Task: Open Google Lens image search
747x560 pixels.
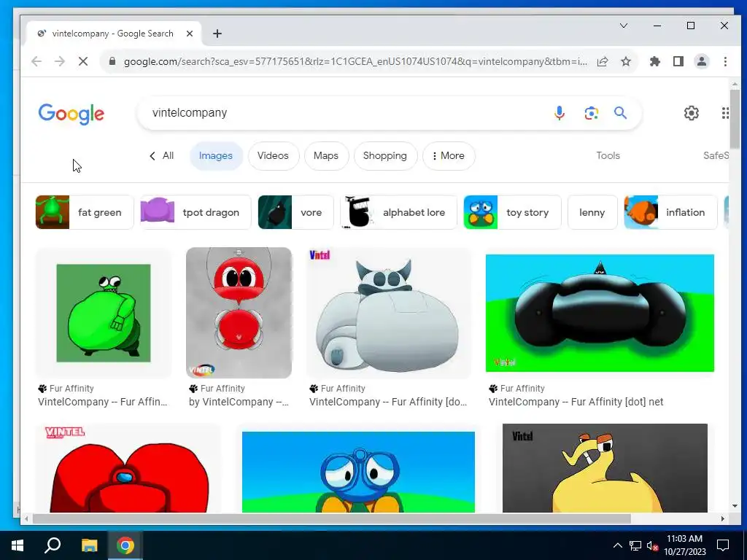Action: 591,113
